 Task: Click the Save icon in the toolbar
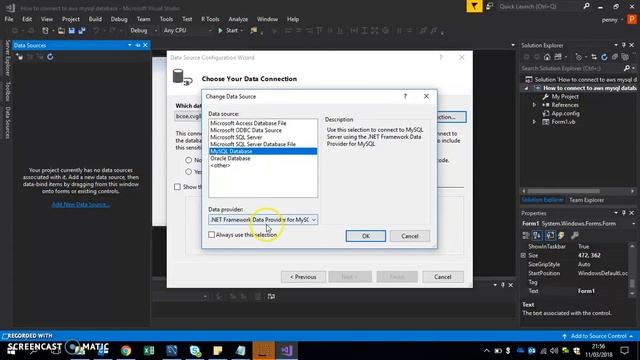pyautogui.click(x=71, y=31)
